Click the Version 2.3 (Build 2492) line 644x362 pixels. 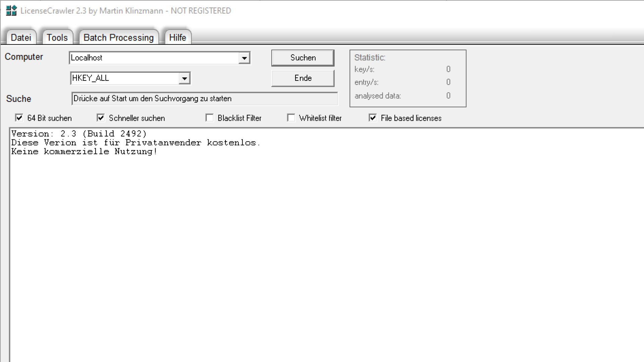[x=79, y=134]
